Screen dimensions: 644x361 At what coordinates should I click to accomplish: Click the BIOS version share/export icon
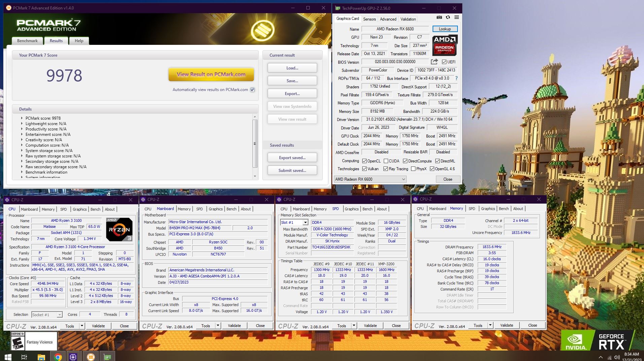tap(434, 62)
